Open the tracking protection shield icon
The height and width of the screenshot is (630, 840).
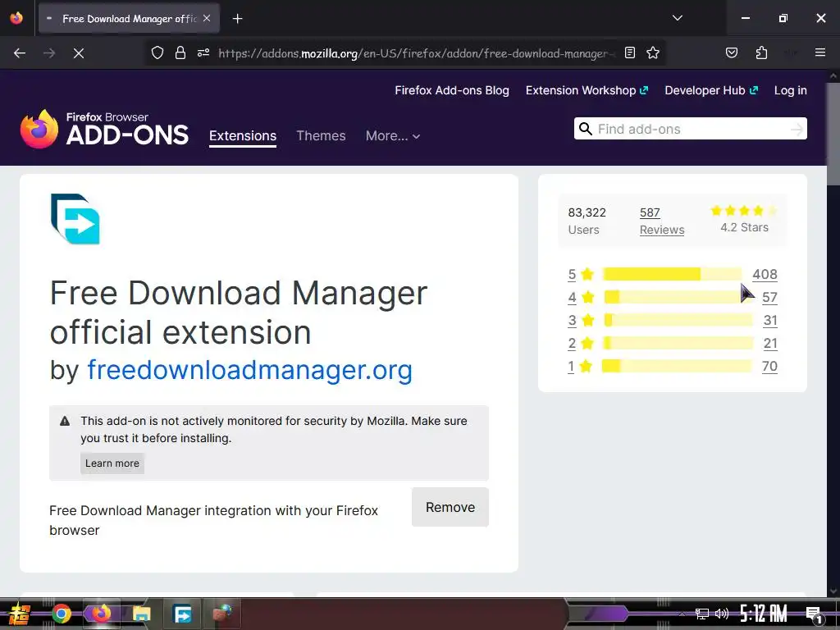tap(157, 52)
